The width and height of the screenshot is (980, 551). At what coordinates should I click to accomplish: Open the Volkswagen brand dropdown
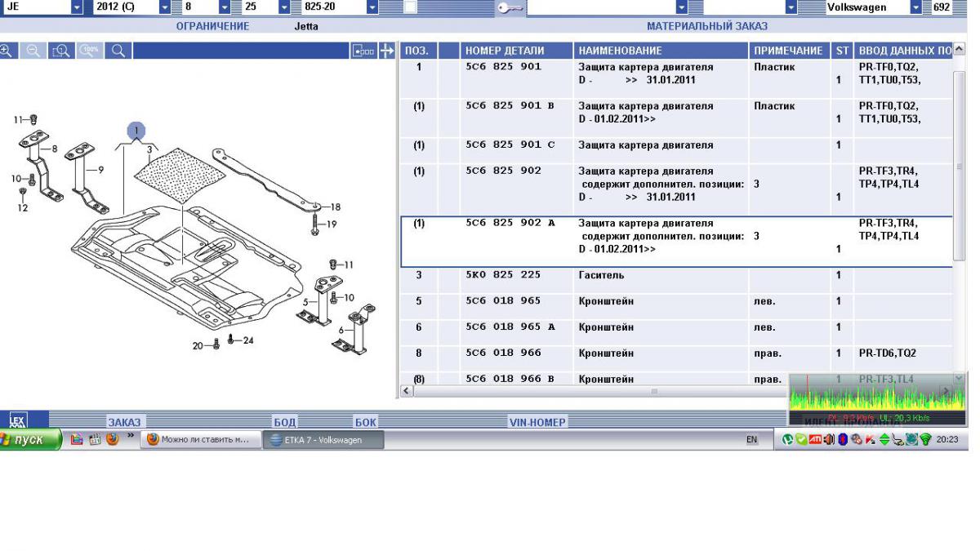click(915, 7)
